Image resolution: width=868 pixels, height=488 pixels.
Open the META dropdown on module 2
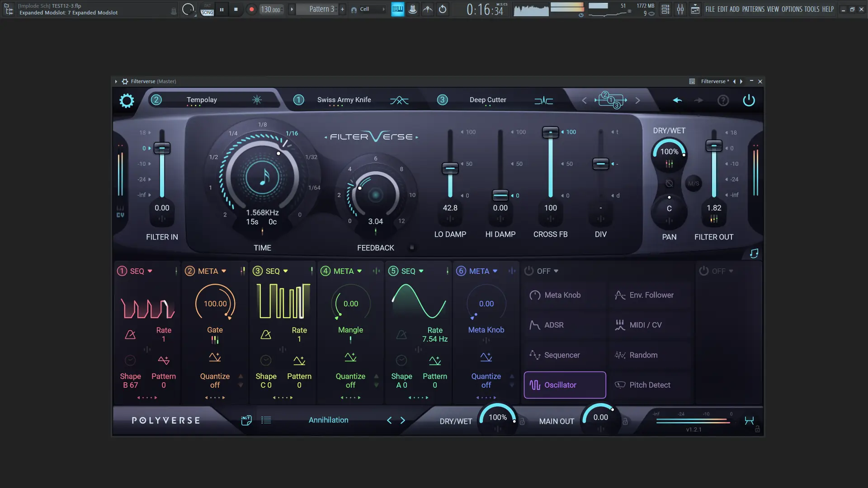tap(211, 271)
